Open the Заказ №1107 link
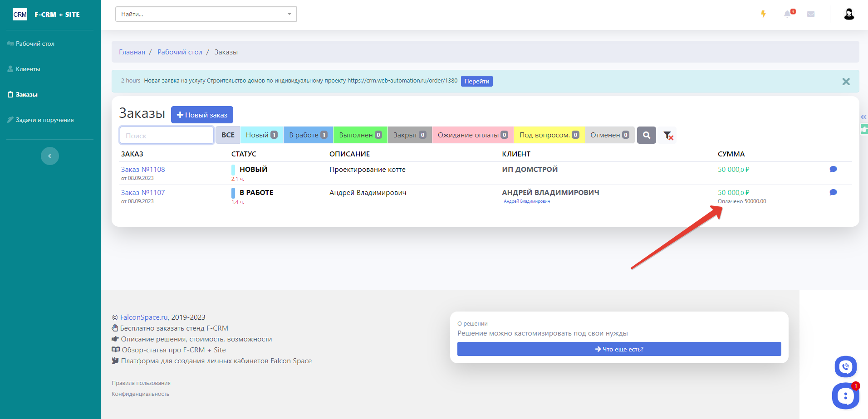Viewport: 868px width, 419px height. (x=143, y=192)
